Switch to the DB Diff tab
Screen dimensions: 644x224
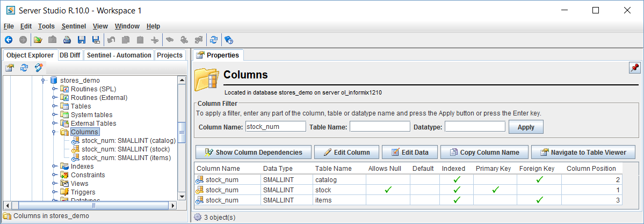[x=70, y=55]
